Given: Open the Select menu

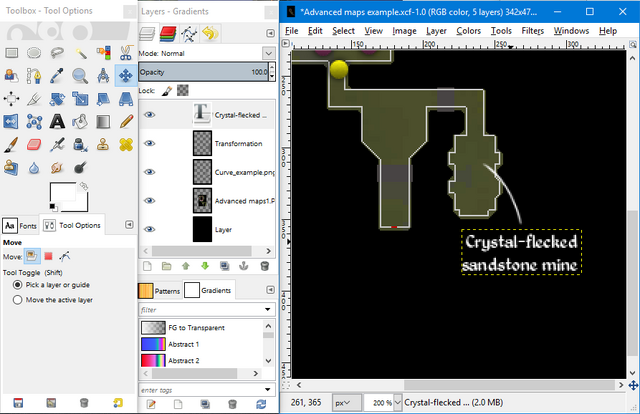Looking at the screenshot, I should [x=343, y=31].
